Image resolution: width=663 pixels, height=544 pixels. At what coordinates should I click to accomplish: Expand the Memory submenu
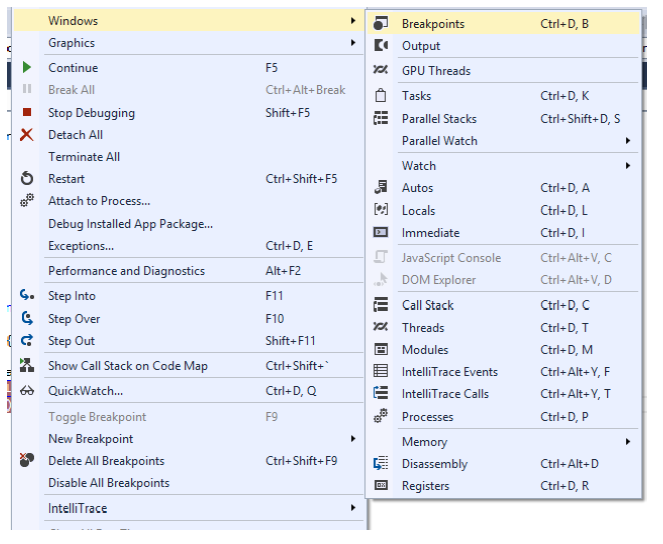tap(628, 442)
